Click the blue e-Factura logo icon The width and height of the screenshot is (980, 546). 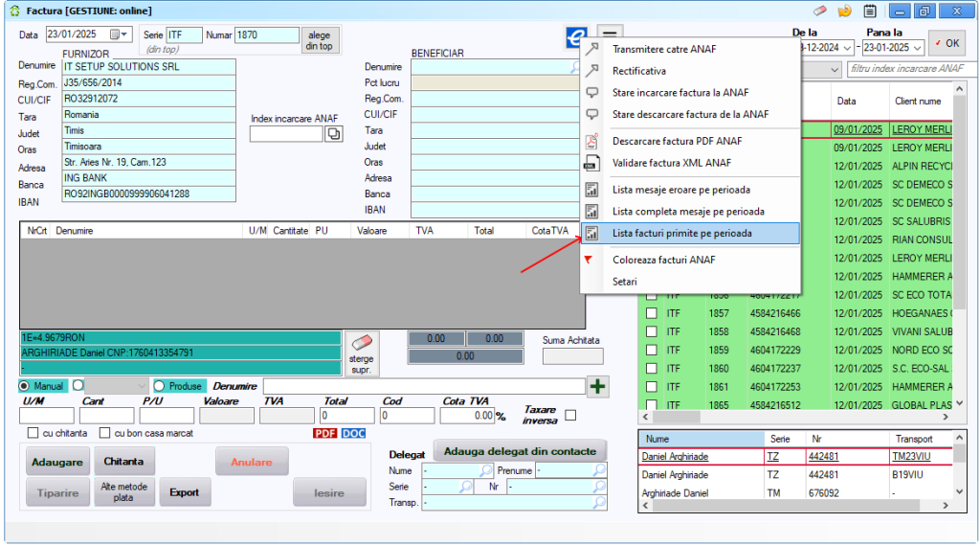[x=577, y=37]
